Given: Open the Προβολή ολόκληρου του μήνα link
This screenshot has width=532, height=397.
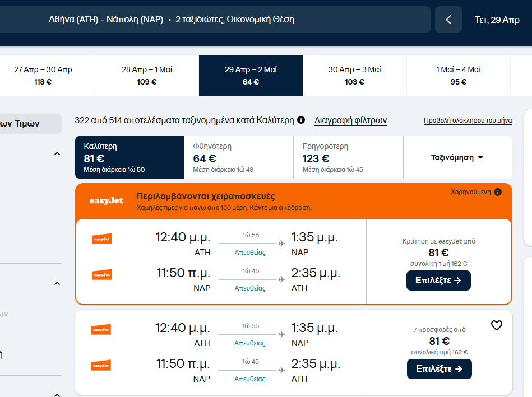Looking at the screenshot, I should [468, 120].
